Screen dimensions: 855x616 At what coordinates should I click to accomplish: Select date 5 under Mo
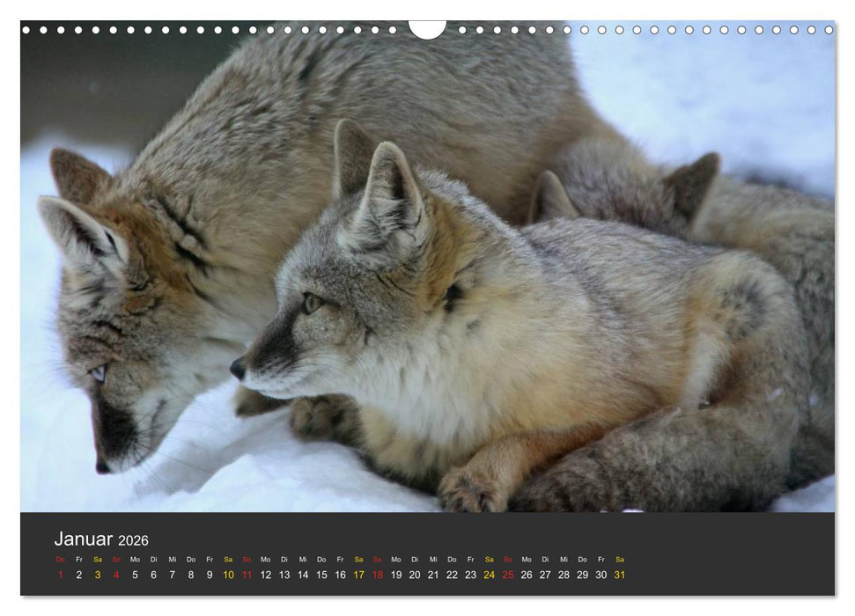136,576
